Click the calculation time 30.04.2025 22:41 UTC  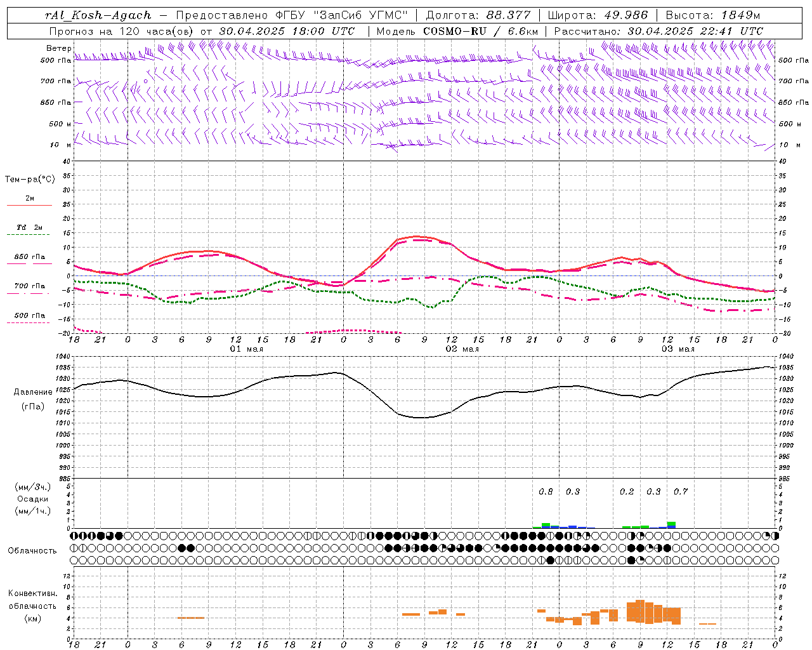click(695, 31)
